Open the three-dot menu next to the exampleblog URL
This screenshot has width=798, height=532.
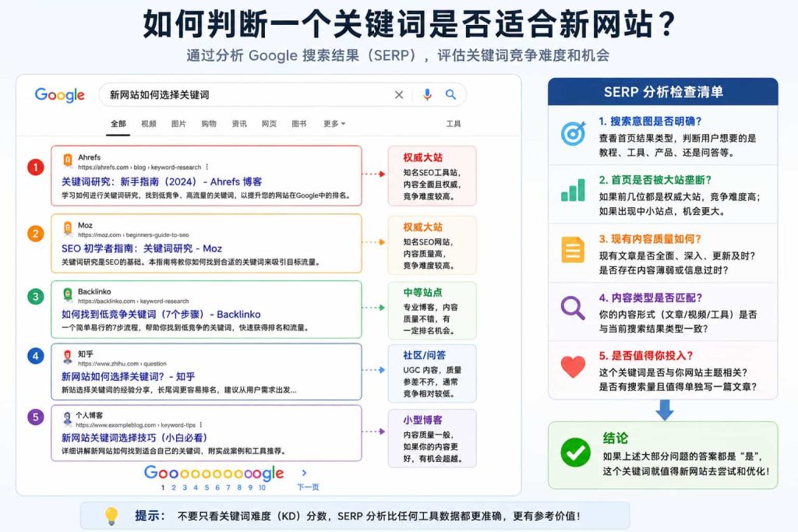pos(201,425)
